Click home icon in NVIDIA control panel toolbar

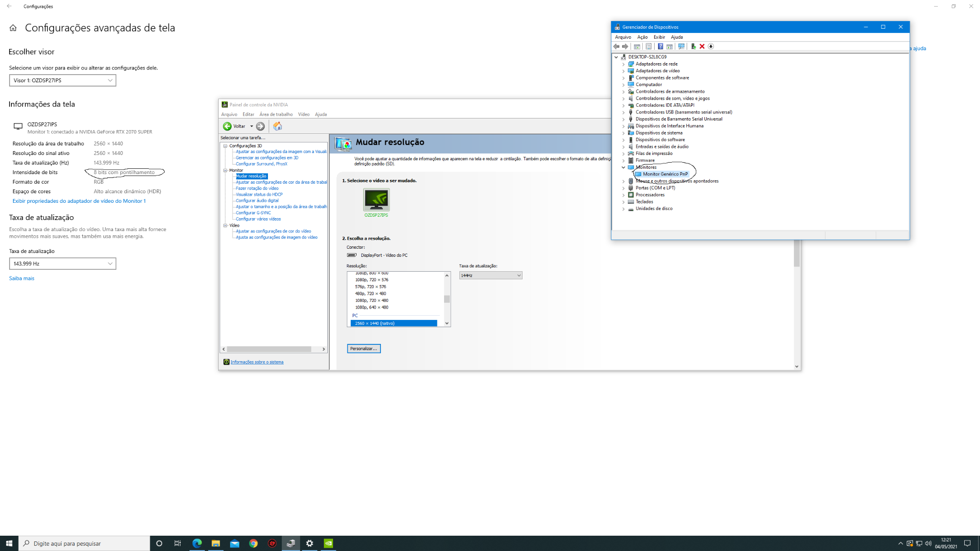278,126
